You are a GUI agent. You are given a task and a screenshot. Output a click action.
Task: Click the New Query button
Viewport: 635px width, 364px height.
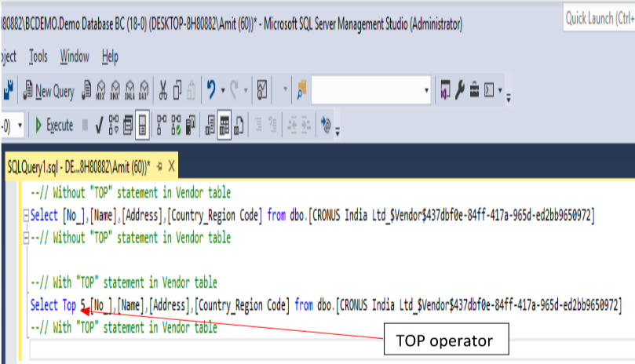49,91
